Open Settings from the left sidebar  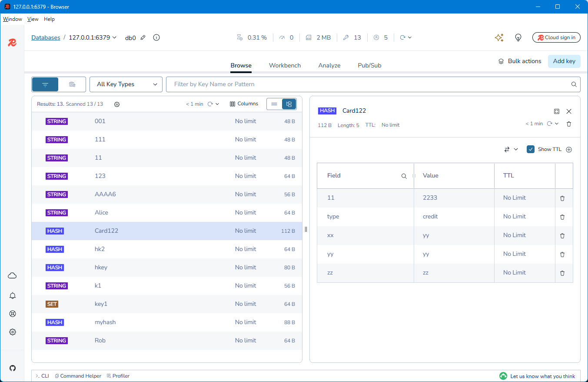12,332
